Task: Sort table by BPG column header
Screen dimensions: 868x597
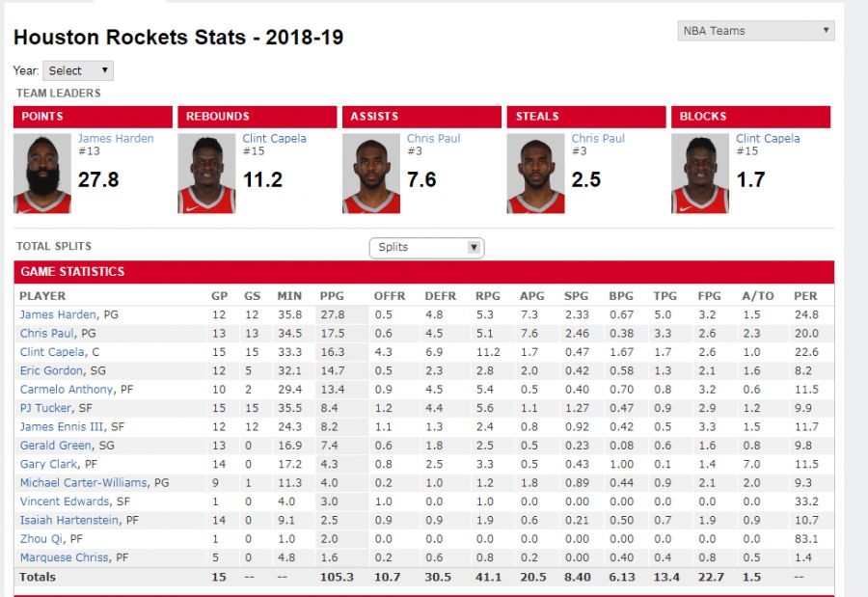Action: tap(621, 296)
